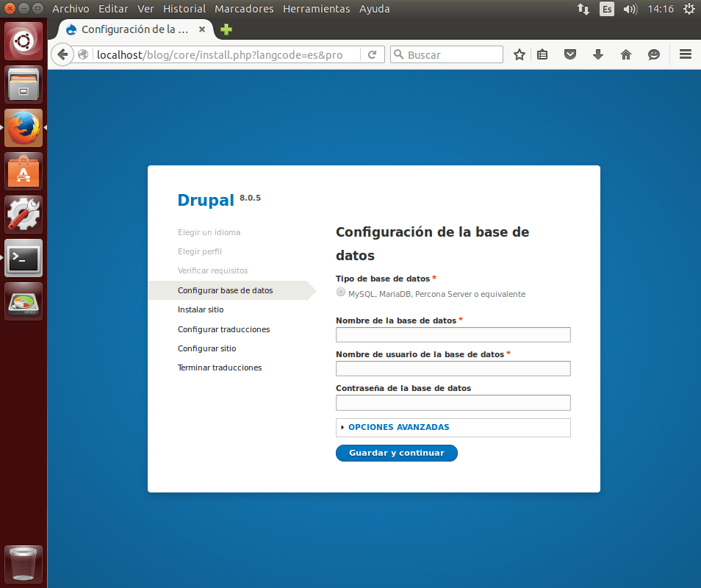Click the Configurar traducciones step
Image resolution: width=701 pixels, height=588 pixels.
tap(223, 329)
